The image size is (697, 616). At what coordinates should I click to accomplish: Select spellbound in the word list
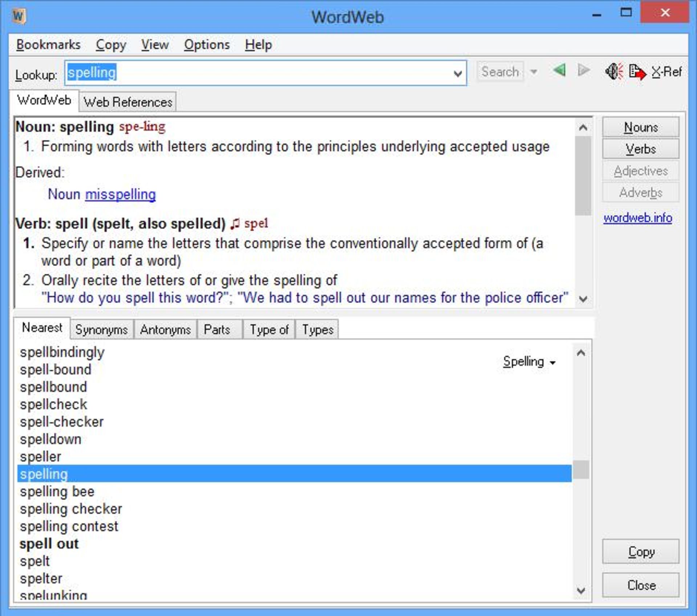coord(53,387)
